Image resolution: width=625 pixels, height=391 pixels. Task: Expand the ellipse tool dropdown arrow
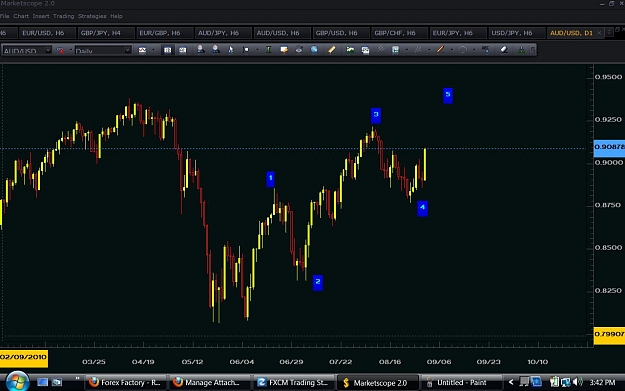474,50
